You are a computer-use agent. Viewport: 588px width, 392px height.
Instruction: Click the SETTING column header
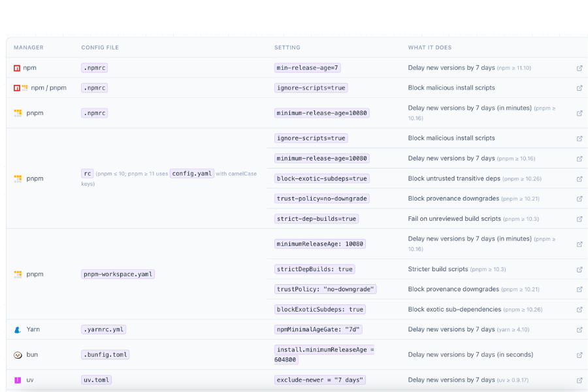pos(287,48)
